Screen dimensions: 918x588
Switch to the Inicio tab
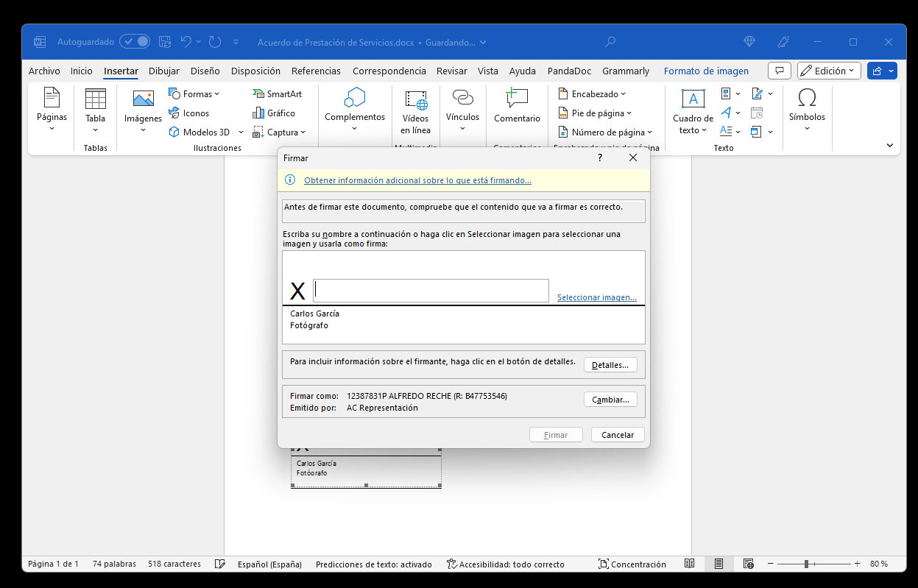82,71
